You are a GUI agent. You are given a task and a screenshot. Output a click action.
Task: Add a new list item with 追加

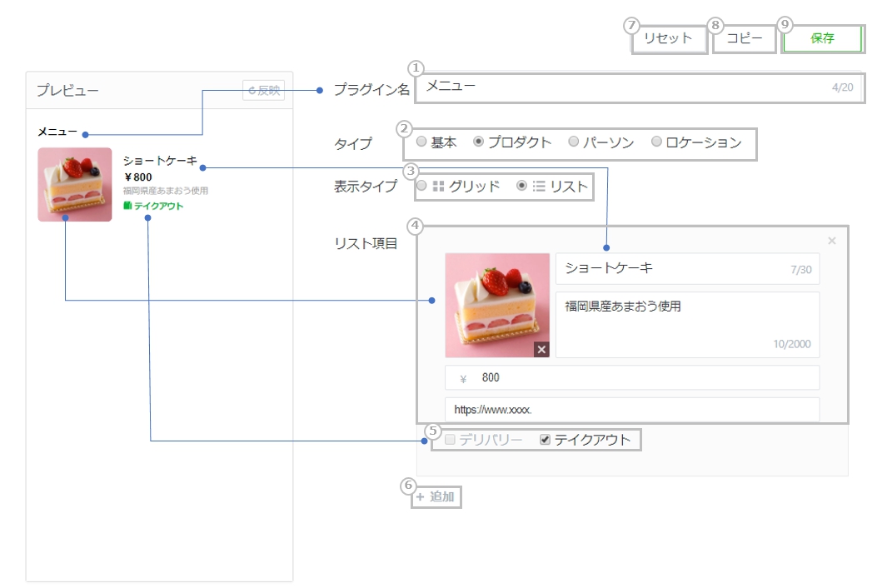pos(436,497)
